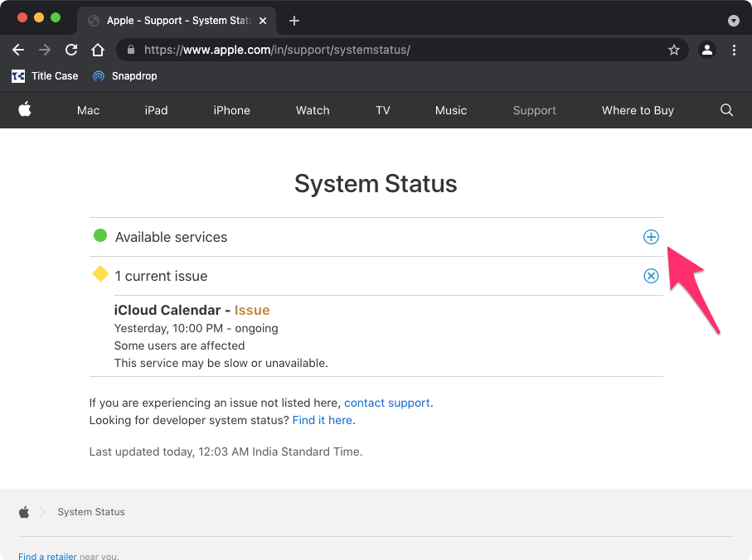Screen dimensions: 752x560
Task: Open the Support menu item
Action: (535, 111)
